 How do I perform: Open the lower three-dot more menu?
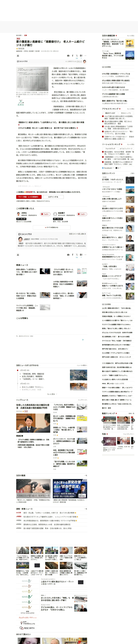[x=85, y=255]
